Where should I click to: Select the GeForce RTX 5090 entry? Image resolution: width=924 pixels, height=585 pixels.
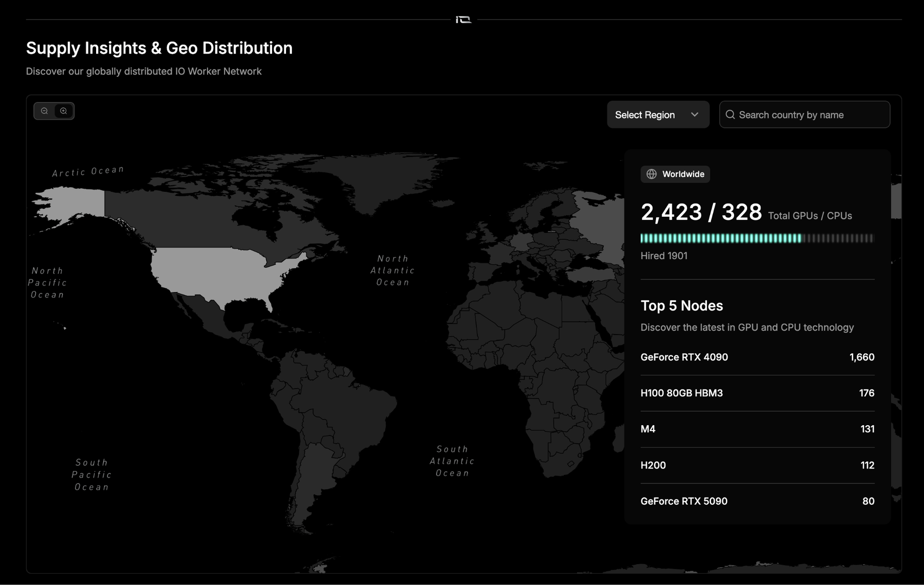tap(757, 501)
